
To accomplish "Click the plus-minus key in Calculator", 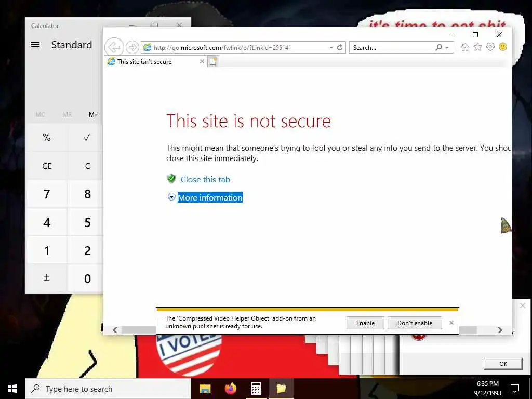I will click(x=47, y=278).
